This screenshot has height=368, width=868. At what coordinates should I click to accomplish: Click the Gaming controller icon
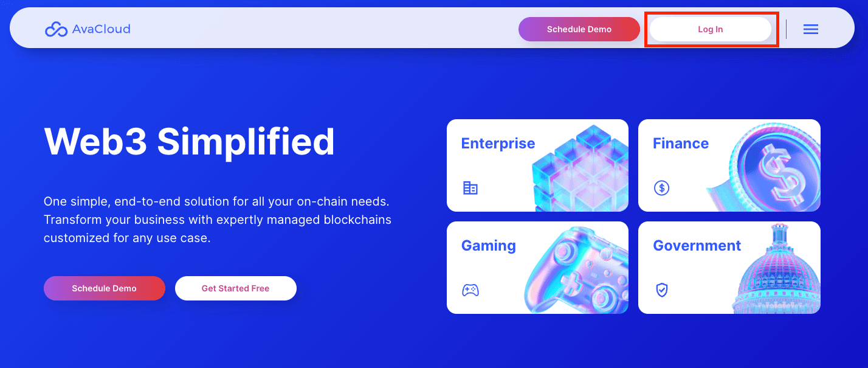(470, 290)
